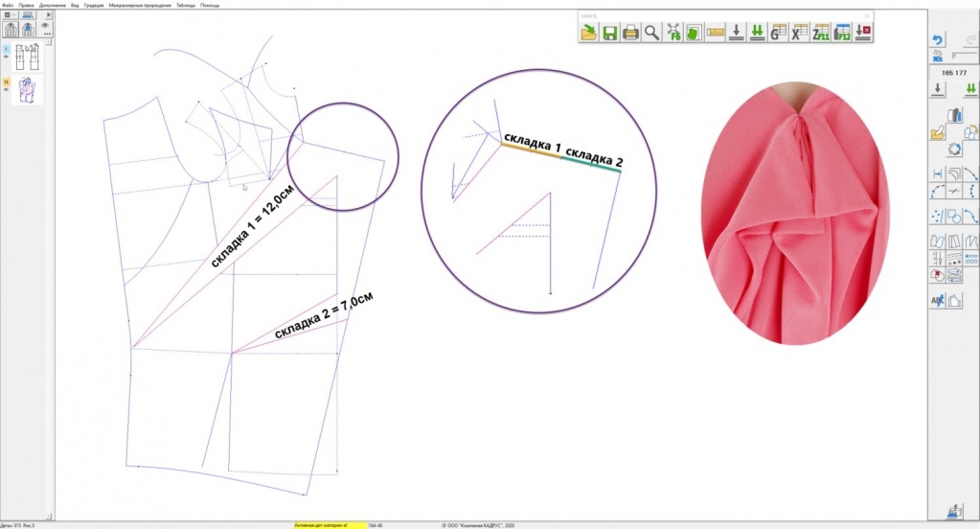Click the blue undo arrow in right panel
This screenshot has width=980, height=529.
pyautogui.click(x=939, y=39)
